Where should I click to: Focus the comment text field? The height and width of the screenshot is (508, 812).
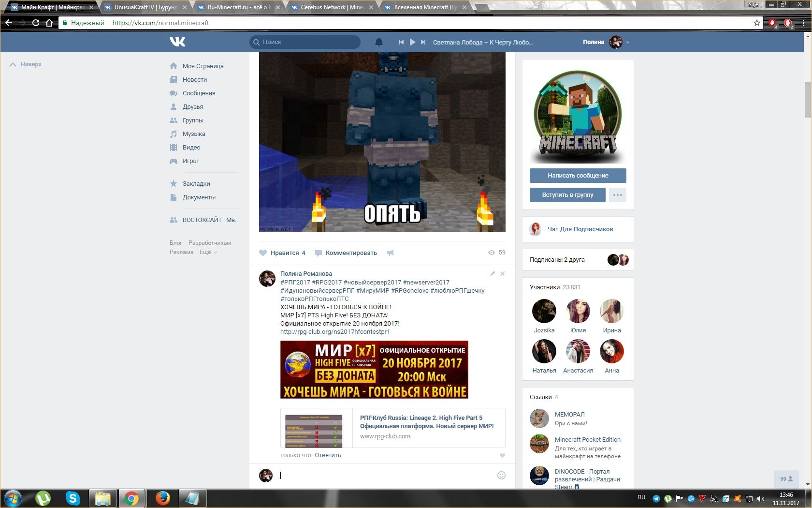coord(386,475)
